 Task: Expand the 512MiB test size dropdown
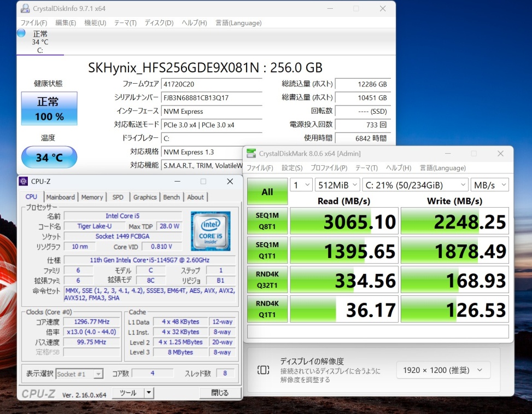337,185
